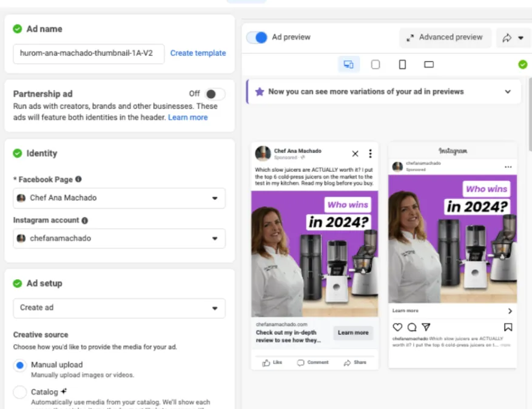Open Facebook preview three-dot menu
This screenshot has width=532, height=409.
[370, 154]
